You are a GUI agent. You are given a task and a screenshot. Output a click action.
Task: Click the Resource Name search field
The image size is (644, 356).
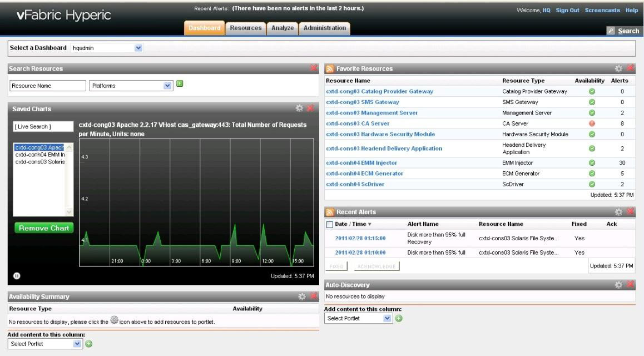[x=47, y=86]
